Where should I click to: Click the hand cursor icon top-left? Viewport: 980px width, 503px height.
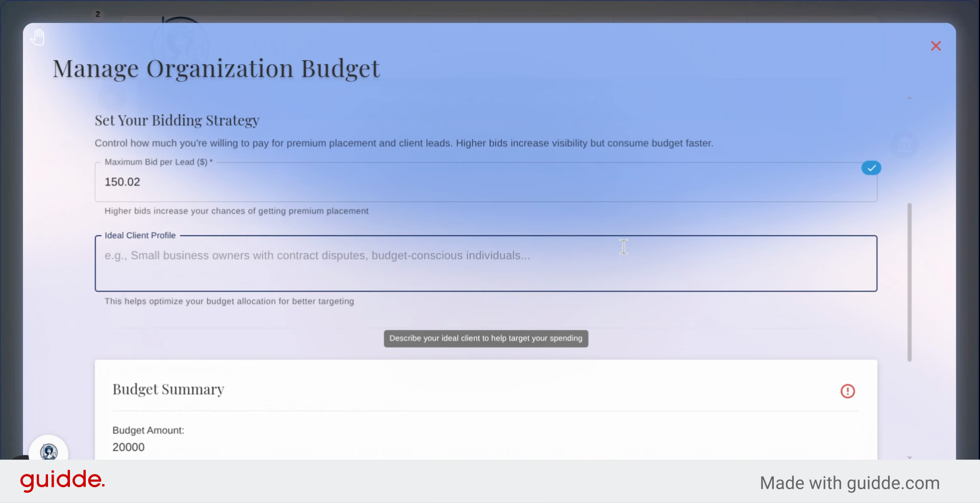pos(38,37)
